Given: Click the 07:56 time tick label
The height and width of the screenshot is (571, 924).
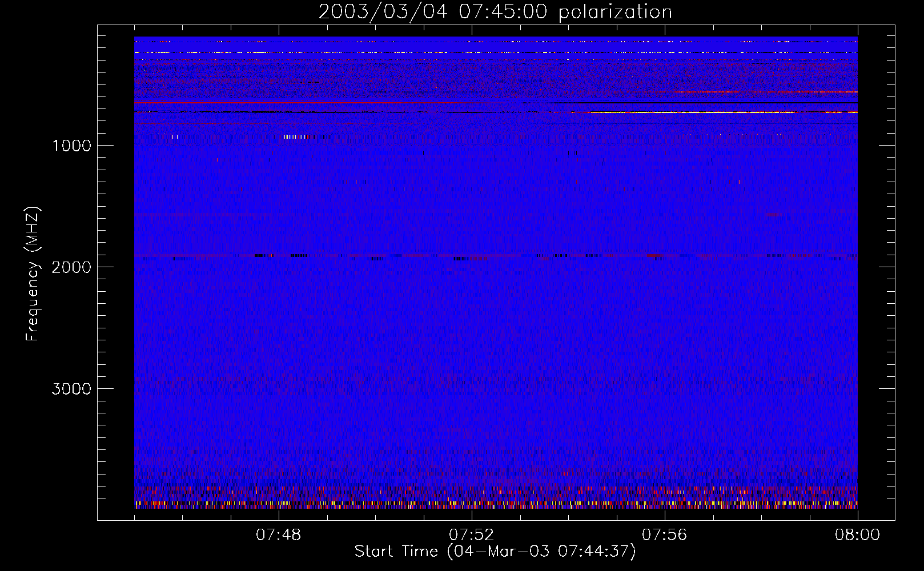Looking at the screenshot, I should click(665, 535).
